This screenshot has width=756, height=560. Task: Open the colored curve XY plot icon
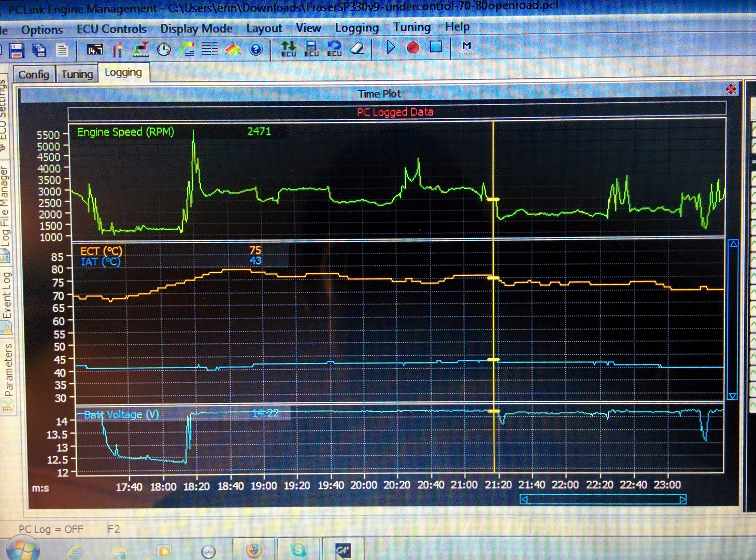(x=187, y=49)
